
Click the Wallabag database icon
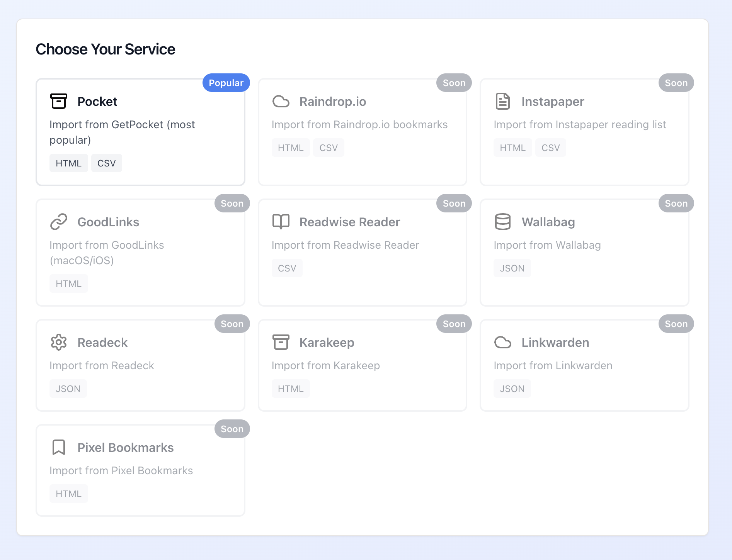[x=503, y=222]
